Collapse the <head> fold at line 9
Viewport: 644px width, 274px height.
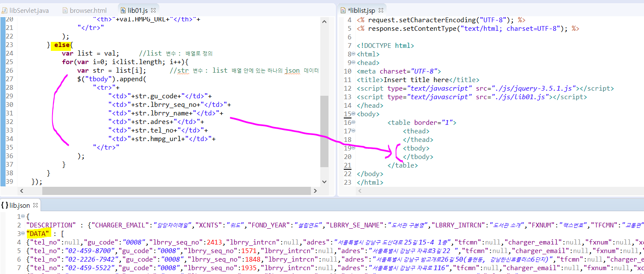tap(353, 63)
